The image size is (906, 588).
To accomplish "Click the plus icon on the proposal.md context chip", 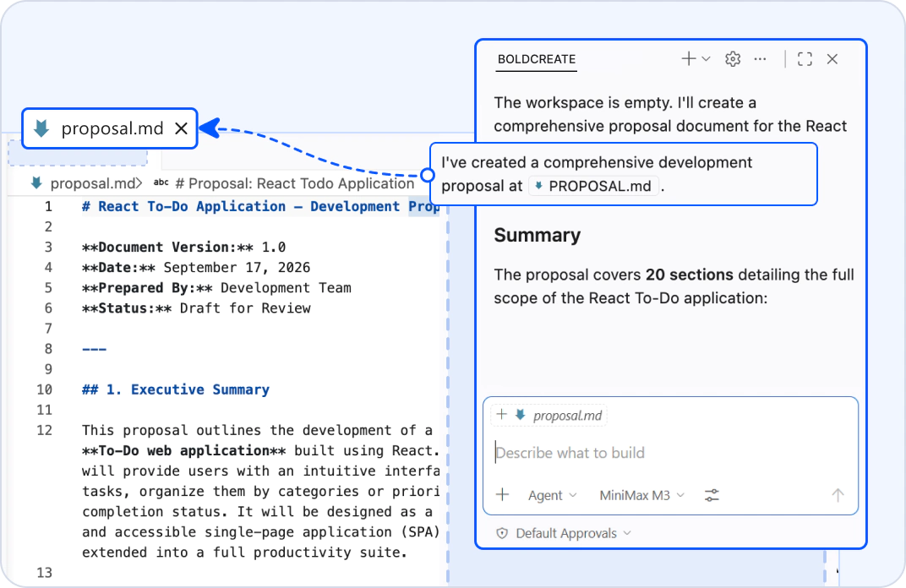I will click(x=501, y=415).
